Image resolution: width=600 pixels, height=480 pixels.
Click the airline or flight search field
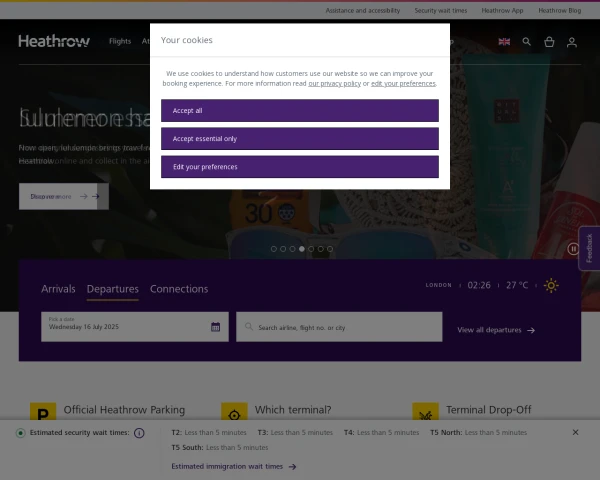coord(339,327)
